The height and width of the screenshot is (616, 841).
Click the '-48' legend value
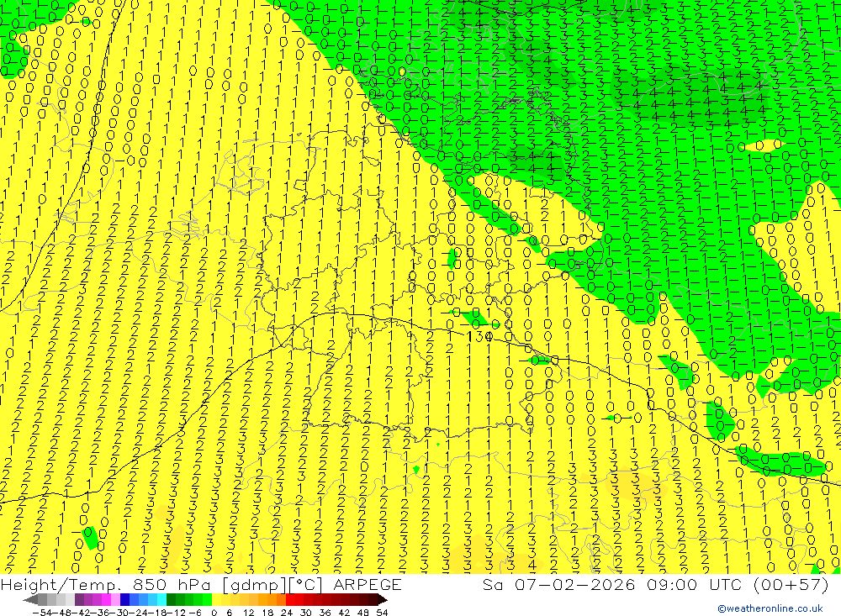tap(61, 613)
